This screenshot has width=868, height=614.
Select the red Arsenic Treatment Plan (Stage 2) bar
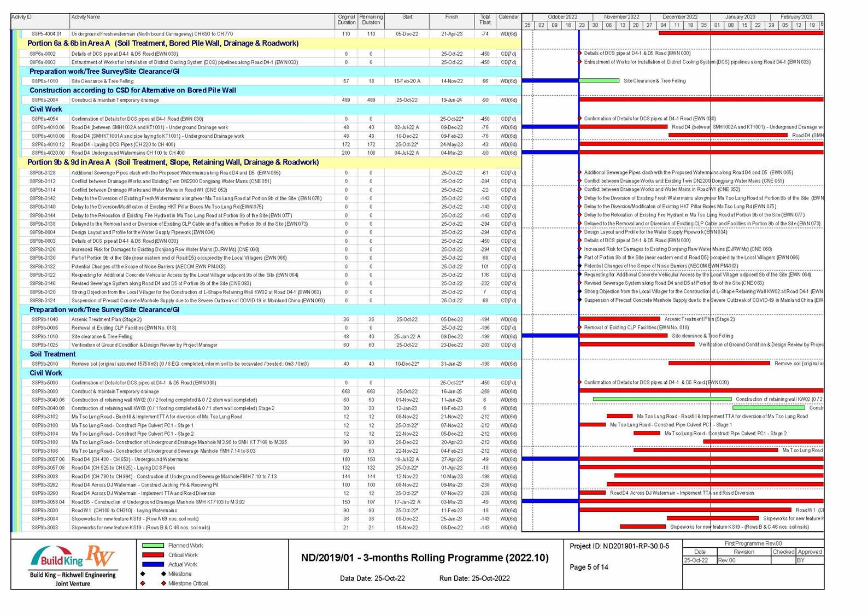pos(620,319)
